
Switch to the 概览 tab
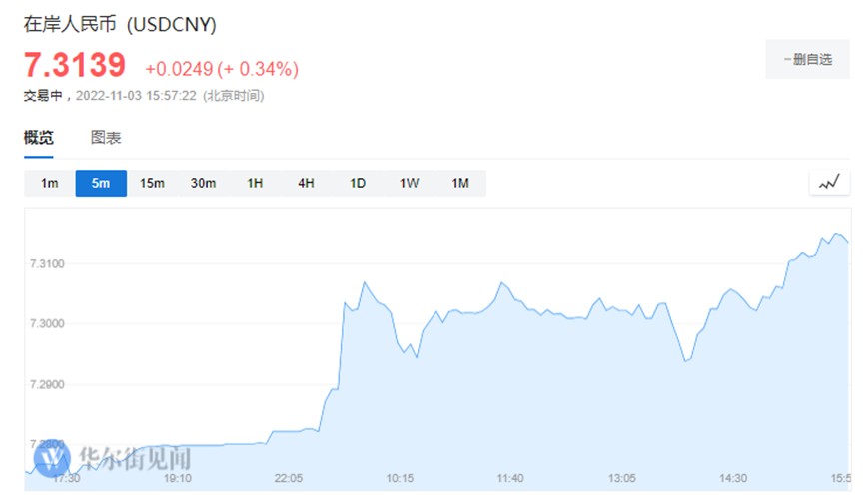(39, 138)
